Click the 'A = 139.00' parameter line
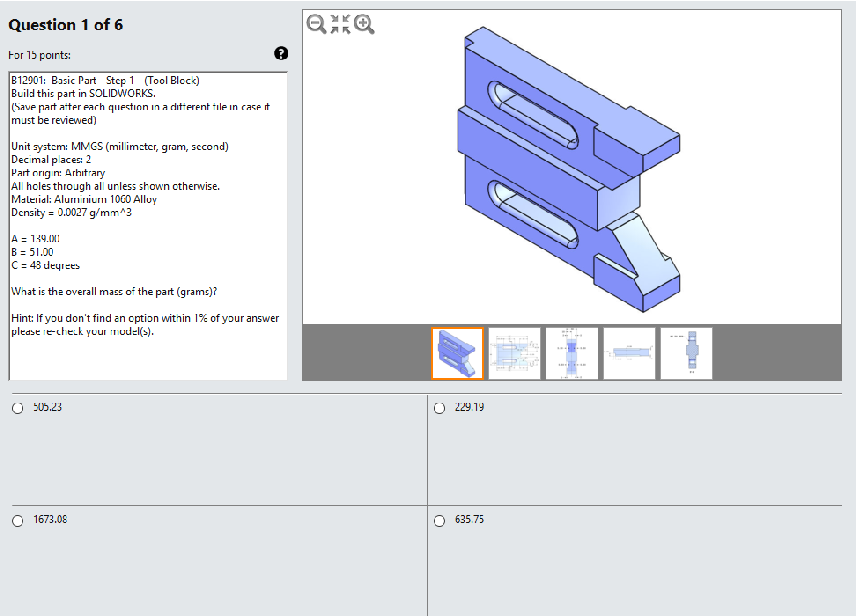This screenshot has width=856, height=616. coord(35,239)
